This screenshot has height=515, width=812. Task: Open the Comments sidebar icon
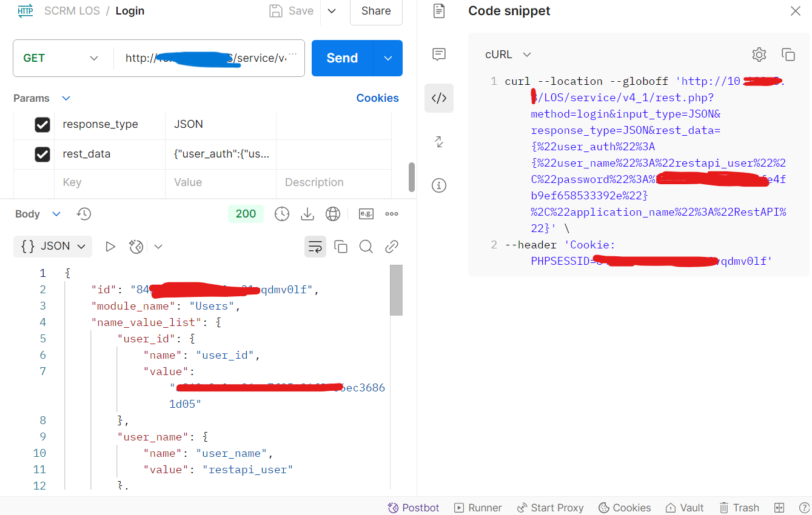[439, 55]
